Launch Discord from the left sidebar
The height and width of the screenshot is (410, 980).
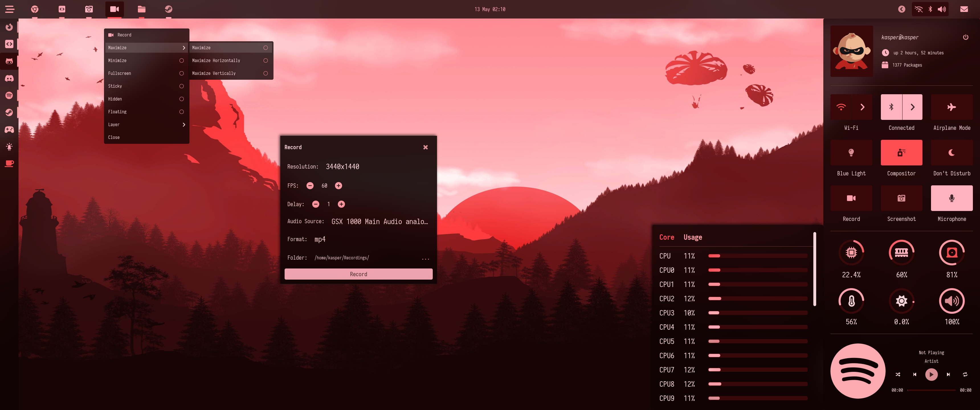pyautogui.click(x=9, y=78)
